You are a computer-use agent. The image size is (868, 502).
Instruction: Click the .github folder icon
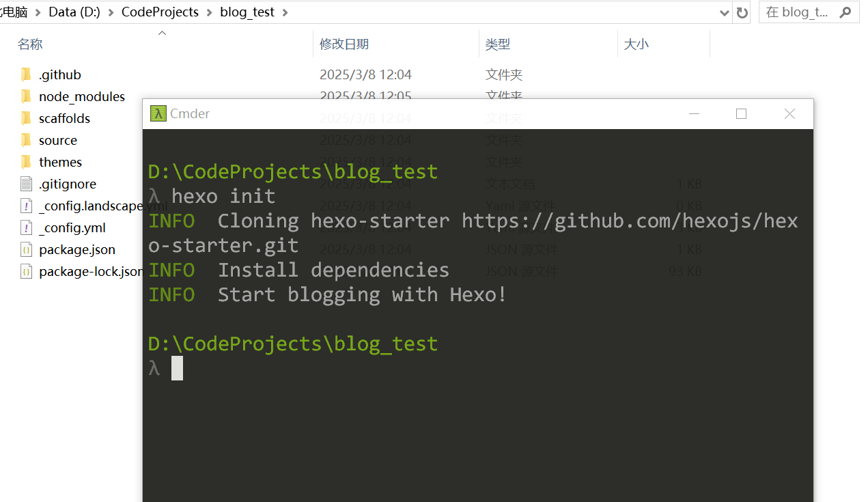(26, 74)
